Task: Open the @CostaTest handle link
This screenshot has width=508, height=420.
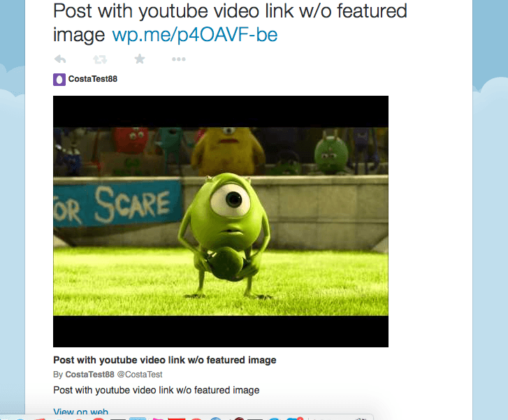Action: point(140,375)
